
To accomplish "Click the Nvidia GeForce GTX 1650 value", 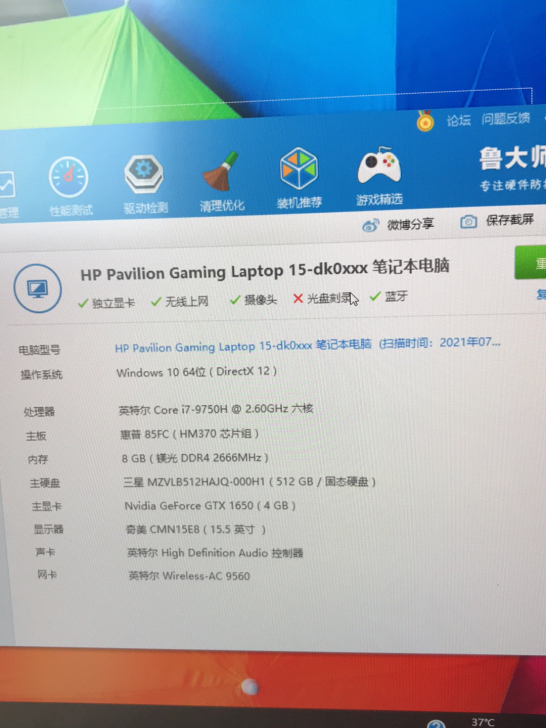I will tap(210, 506).
